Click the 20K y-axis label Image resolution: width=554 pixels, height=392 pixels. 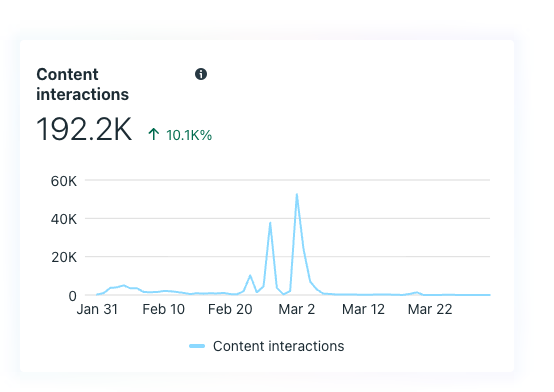coord(64,257)
